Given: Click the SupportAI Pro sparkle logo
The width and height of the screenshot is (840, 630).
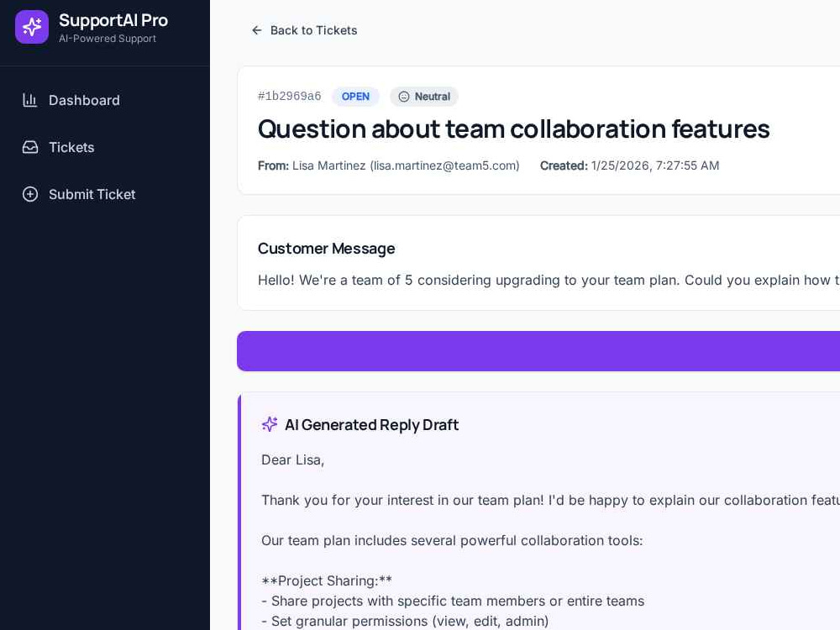Looking at the screenshot, I should pos(32,27).
